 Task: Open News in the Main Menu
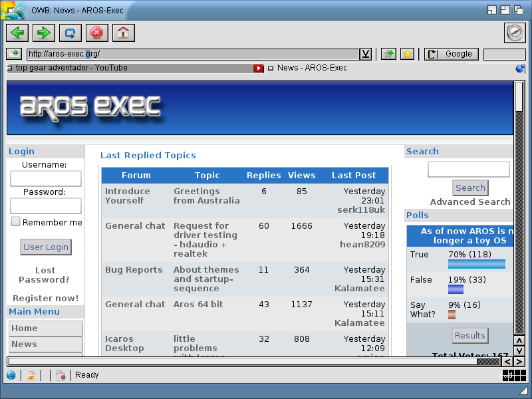click(45, 344)
